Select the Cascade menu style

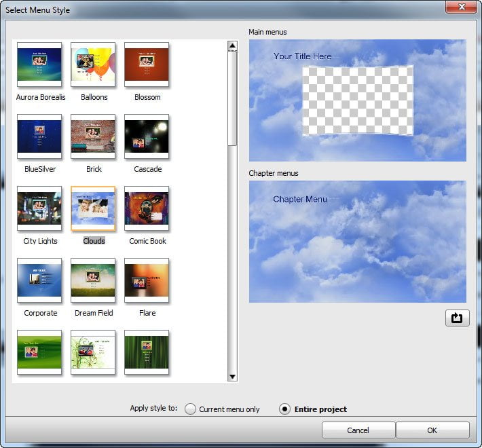point(147,136)
